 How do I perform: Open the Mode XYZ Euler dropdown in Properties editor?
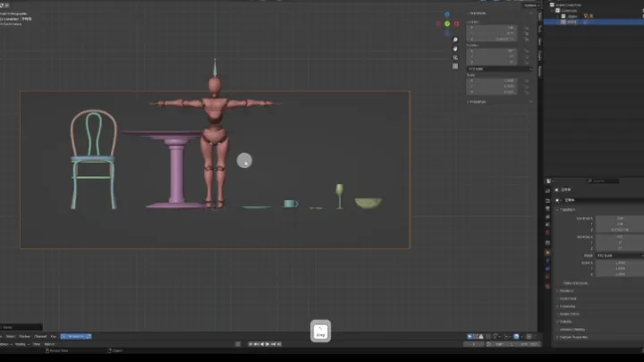[x=620, y=256]
